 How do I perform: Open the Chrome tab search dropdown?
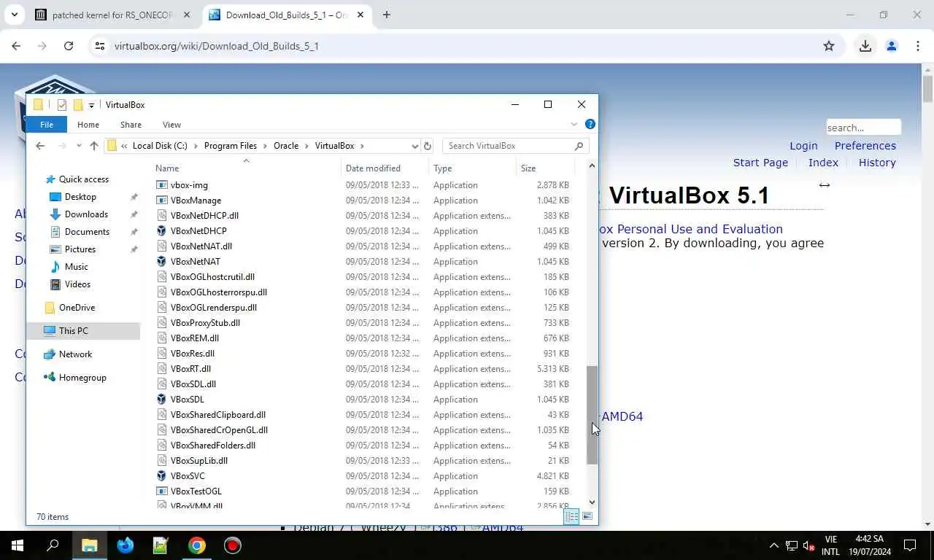point(15,15)
